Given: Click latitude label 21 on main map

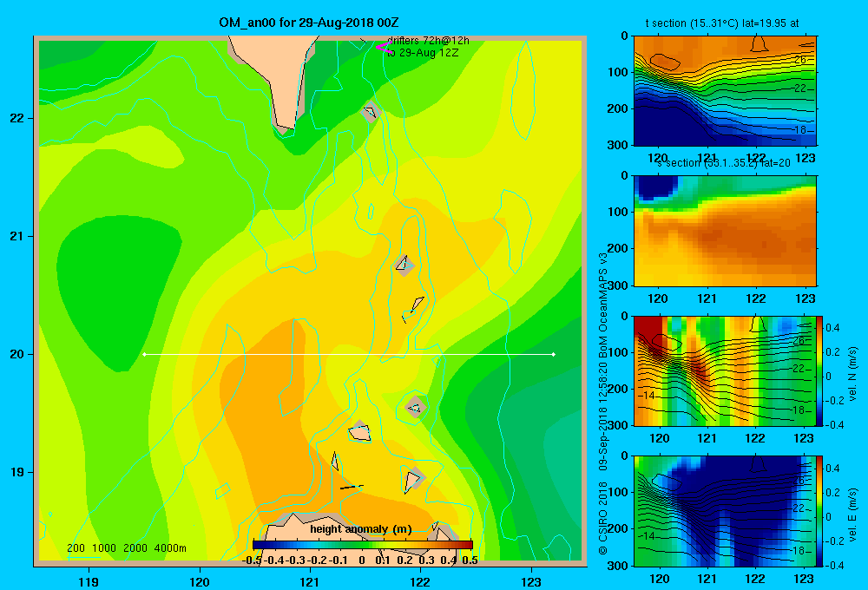Looking at the screenshot, I should (17, 236).
